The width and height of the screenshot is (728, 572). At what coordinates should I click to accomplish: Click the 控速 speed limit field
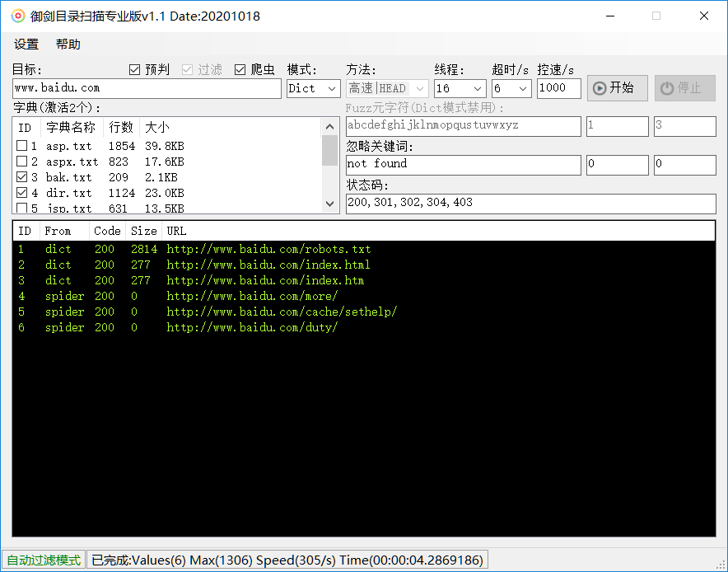[558, 88]
